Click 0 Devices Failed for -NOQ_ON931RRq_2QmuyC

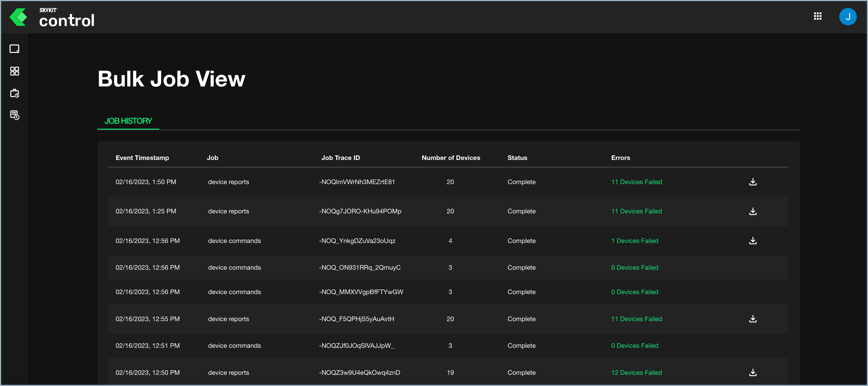pyautogui.click(x=634, y=267)
